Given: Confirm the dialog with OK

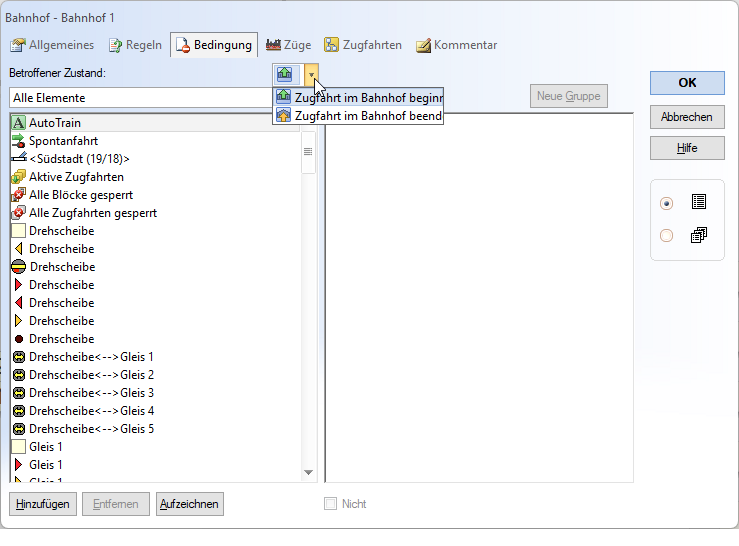Looking at the screenshot, I should click(687, 83).
